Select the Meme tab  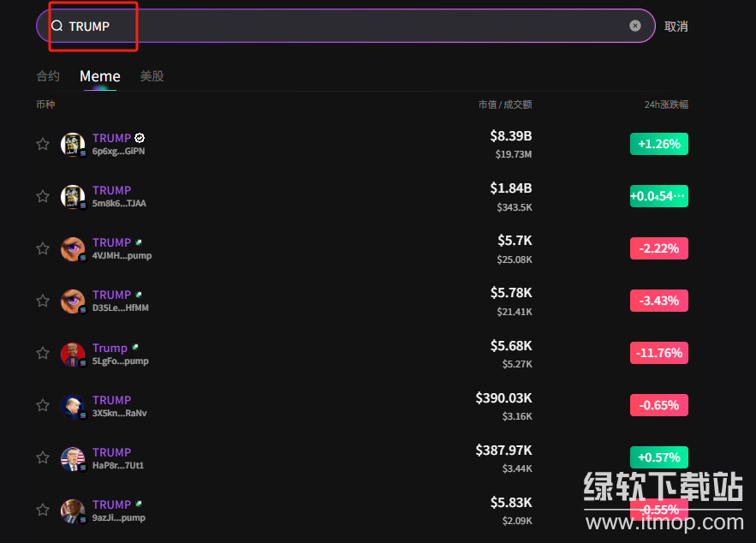(x=100, y=76)
